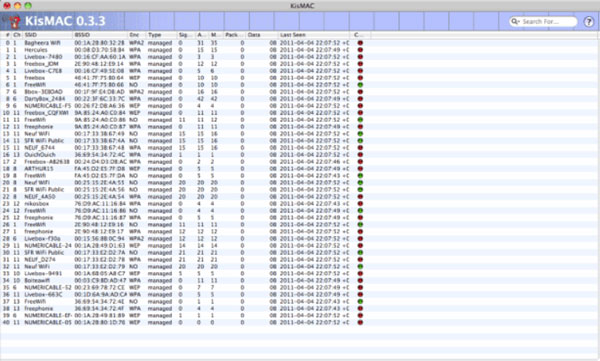
Task: Select the DartyBox_2484 SSID
Action: click(x=45, y=99)
